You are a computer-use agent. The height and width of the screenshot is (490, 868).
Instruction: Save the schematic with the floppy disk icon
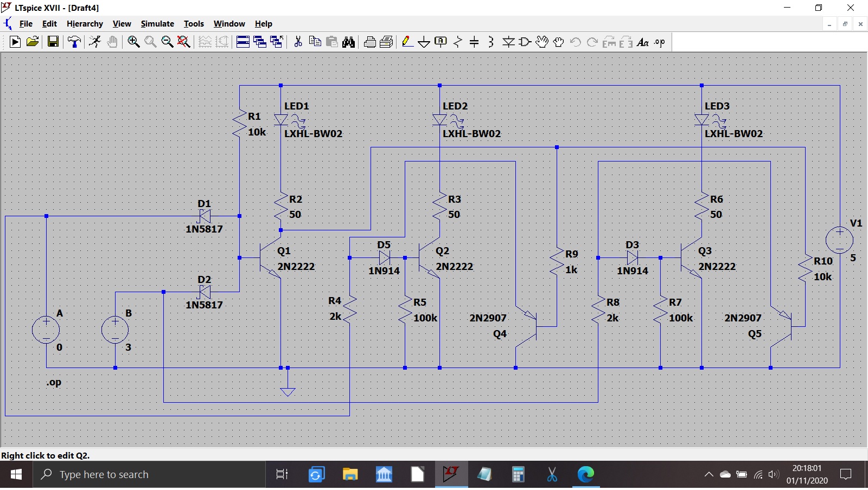coord(53,42)
